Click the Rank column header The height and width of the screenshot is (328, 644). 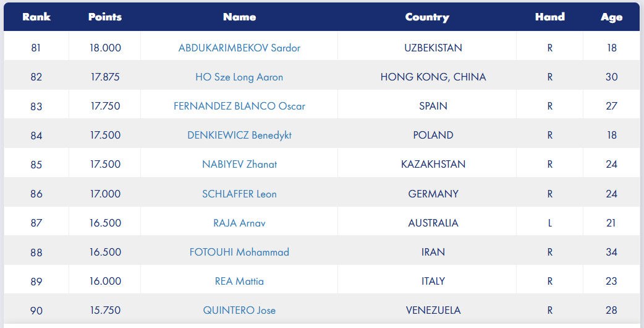click(36, 17)
